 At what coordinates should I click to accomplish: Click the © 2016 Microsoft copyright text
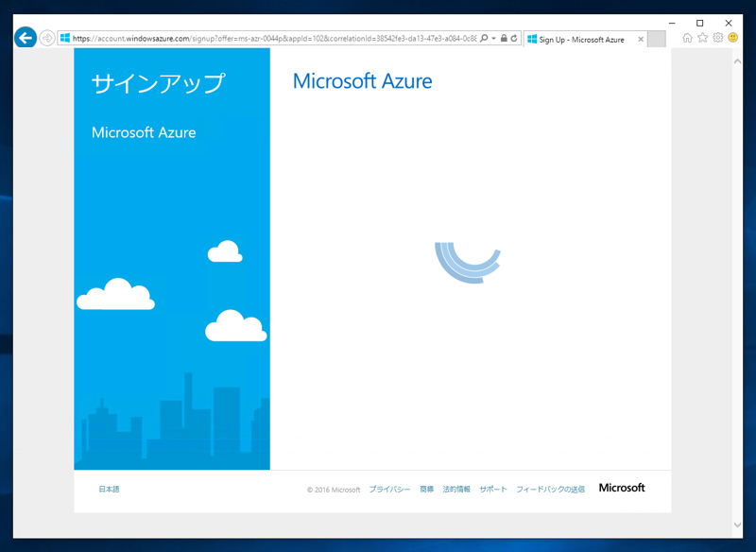tap(334, 490)
